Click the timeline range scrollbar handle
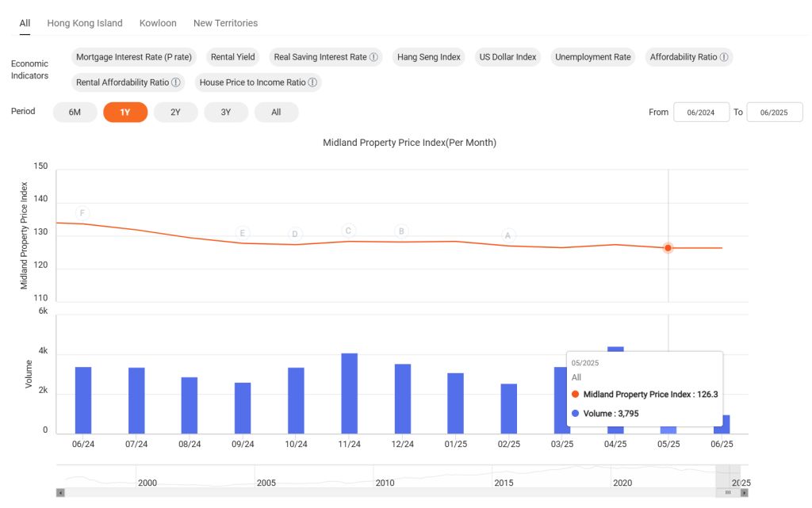This screenshot has height=508, width=812. tap(728, 493)
